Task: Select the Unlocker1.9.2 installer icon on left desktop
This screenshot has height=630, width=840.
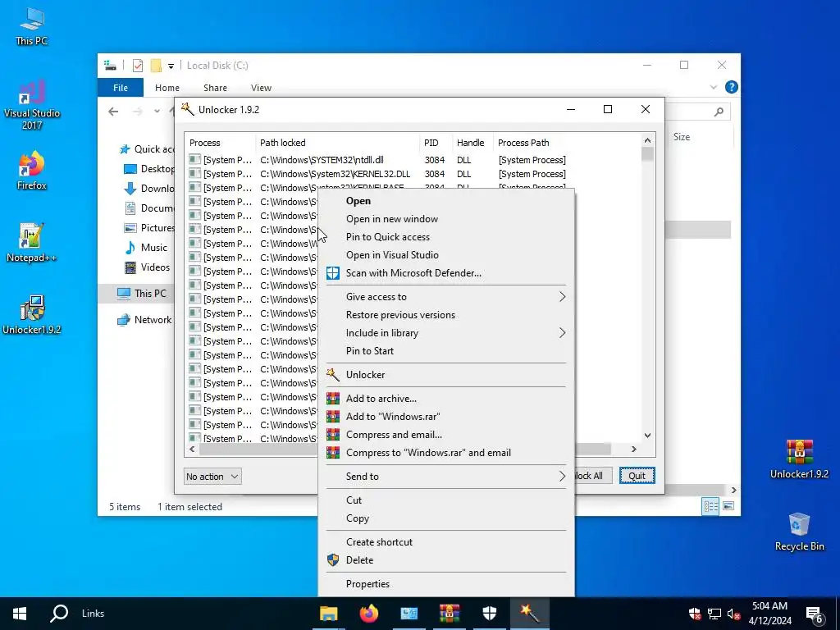Action: pyautogui.click(x=32, y=315)
